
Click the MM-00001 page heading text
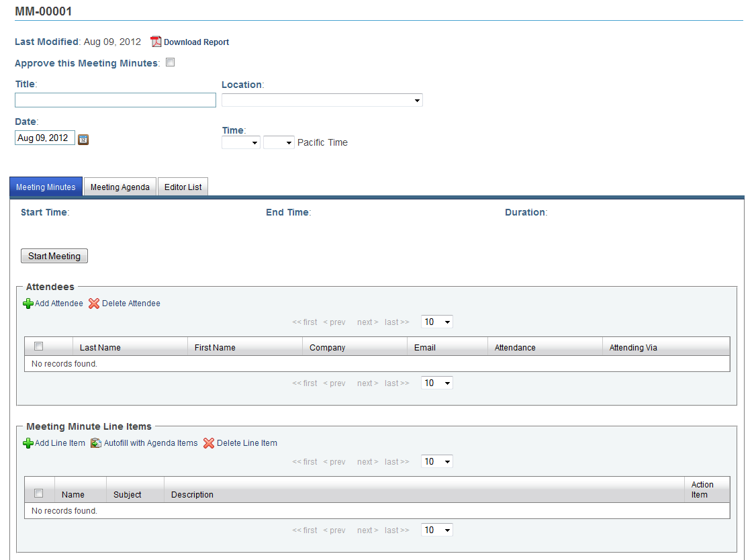pyautogui.click(x=43, y=11)
